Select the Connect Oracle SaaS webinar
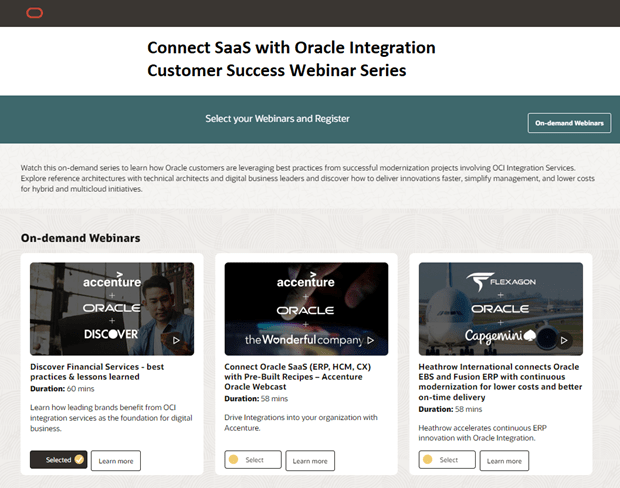 point(252,460)
